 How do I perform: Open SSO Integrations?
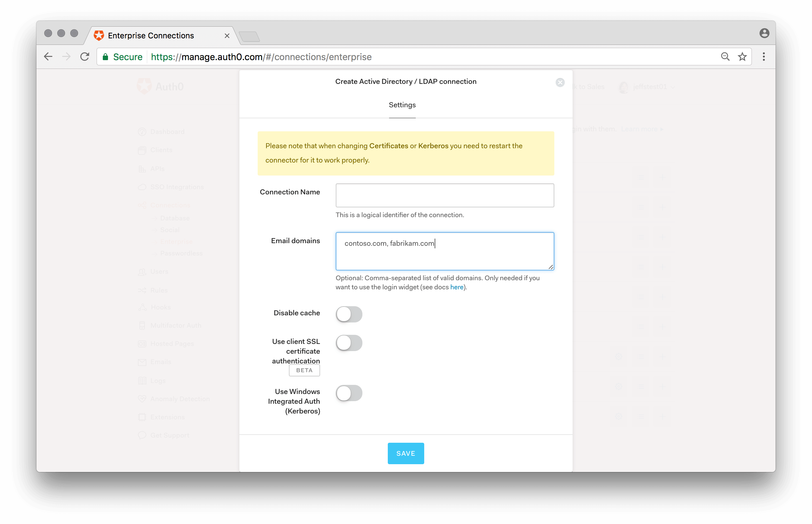click(177, 187)
